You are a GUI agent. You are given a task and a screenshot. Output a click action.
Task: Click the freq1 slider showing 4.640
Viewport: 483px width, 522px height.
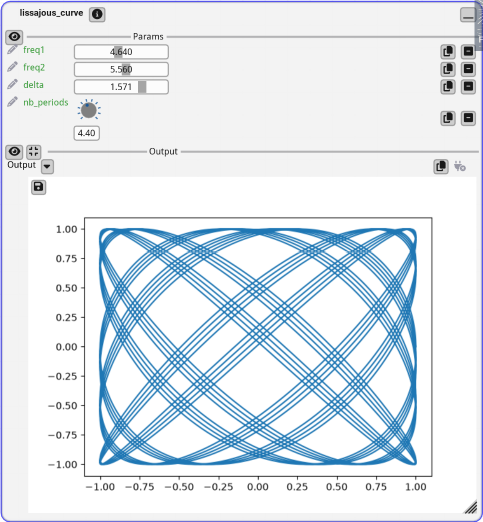121,52
